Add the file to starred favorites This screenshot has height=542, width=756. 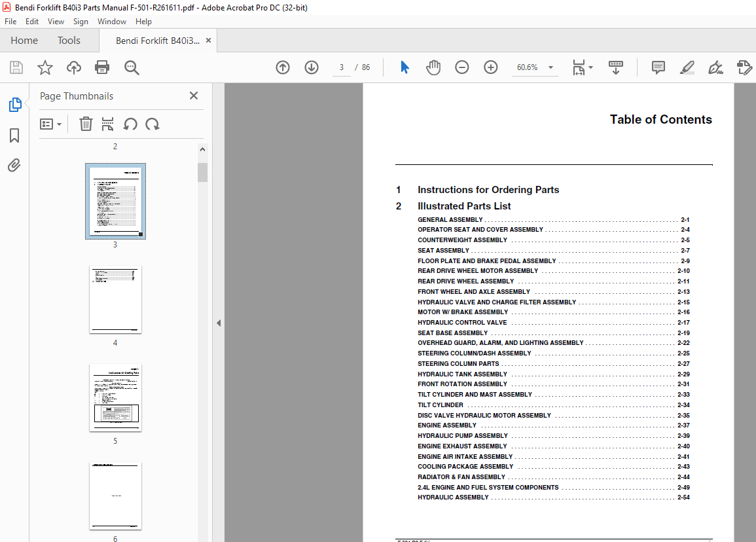pyautogui.click(x=45, y=67)
